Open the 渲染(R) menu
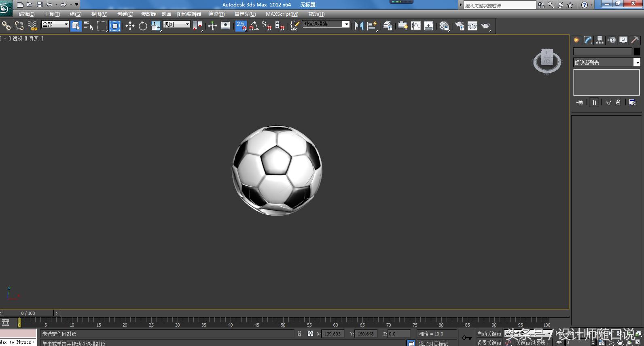The image size is (644, 346). [x=216, y=14]
